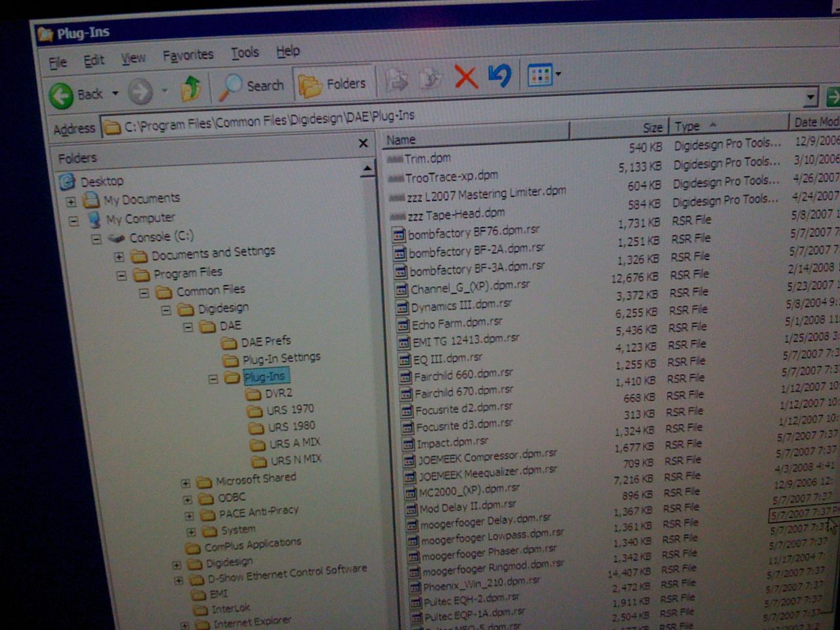
Task: Expand My Documents tree node
Action: click(x=72, y=201)
